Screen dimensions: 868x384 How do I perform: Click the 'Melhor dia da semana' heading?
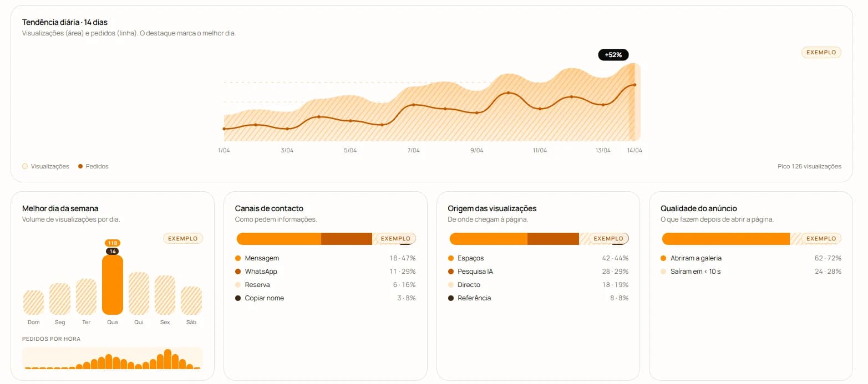point(60,208)
